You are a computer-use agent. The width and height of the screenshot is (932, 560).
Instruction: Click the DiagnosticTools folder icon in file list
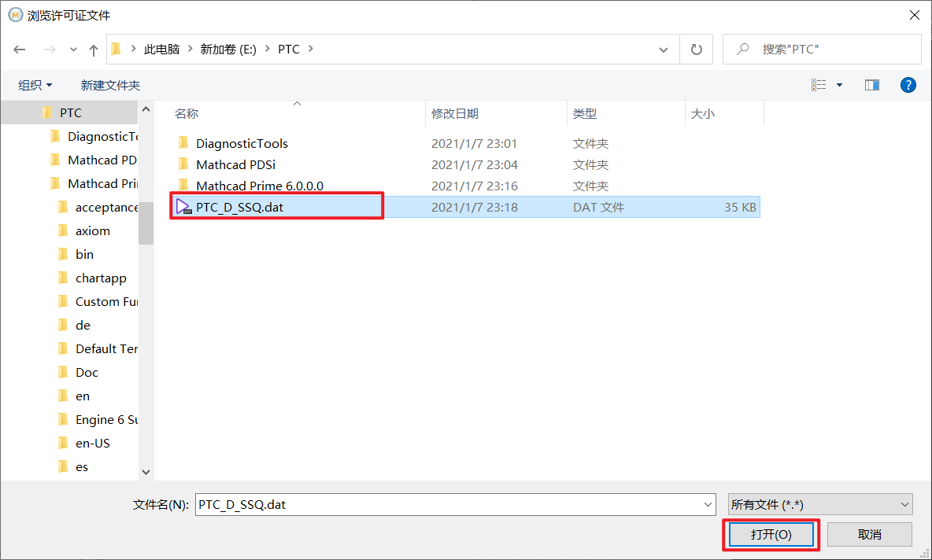pos(183,143)
